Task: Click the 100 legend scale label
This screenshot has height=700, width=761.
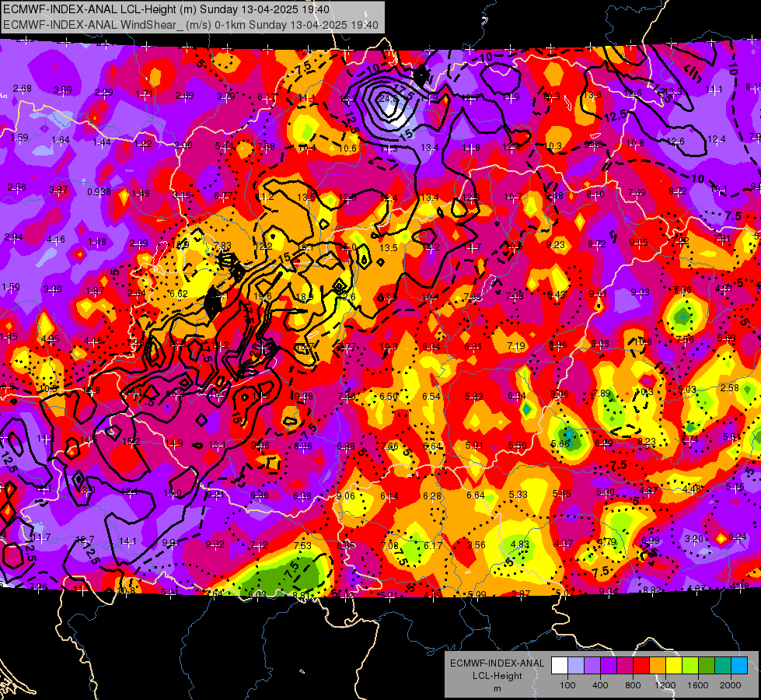Action: pyautogui.click(x=567, y=685)
